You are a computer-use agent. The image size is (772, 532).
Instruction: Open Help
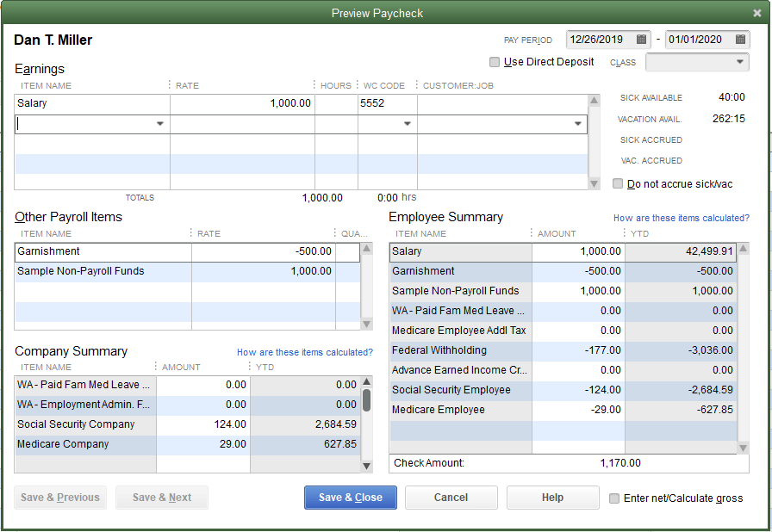pyautogui.click(x=551, y=498)
